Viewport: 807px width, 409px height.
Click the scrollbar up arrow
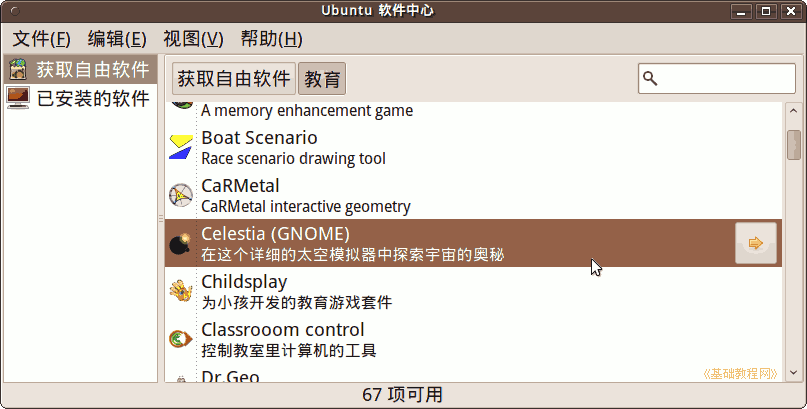tap(793, 111)
